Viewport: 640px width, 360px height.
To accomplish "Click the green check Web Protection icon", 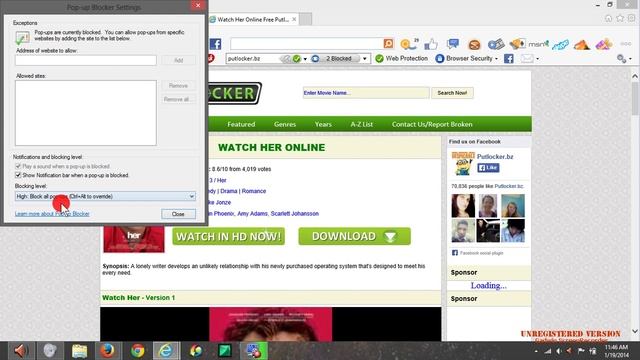I will click(379, 59).
